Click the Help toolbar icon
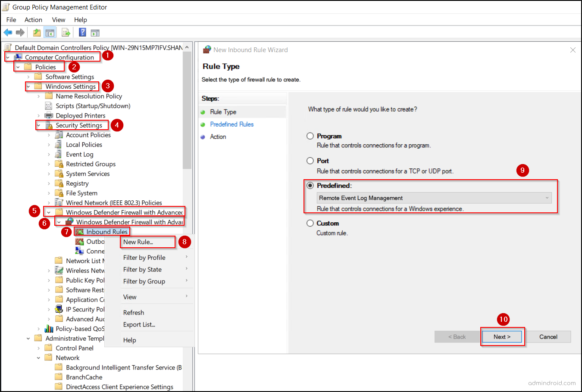This screenshot has height=392, width=582. coord(82,32)
